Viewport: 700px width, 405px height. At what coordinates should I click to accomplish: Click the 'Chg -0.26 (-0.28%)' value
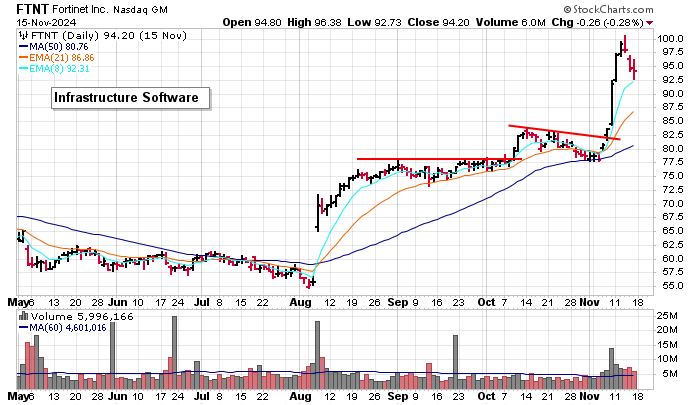(598, 22)
